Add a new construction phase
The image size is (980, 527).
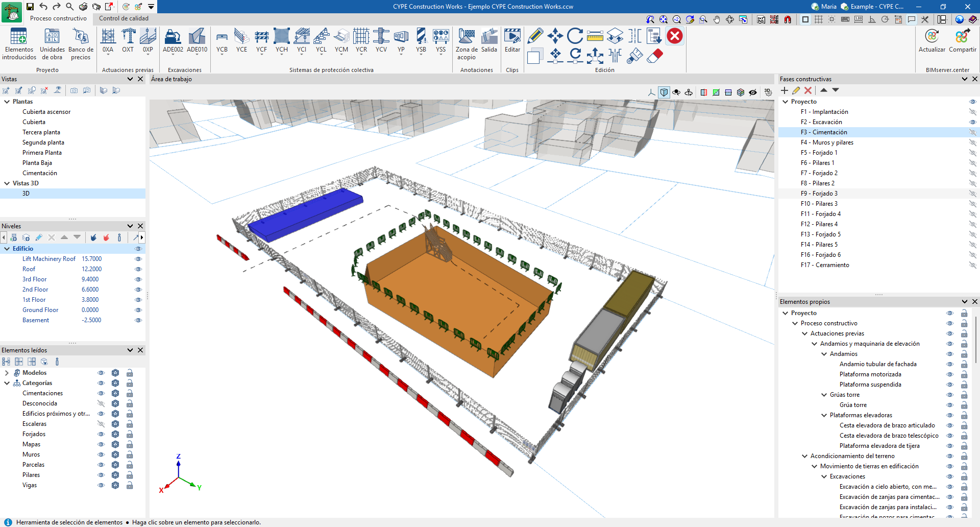click(x=785, y=90)
